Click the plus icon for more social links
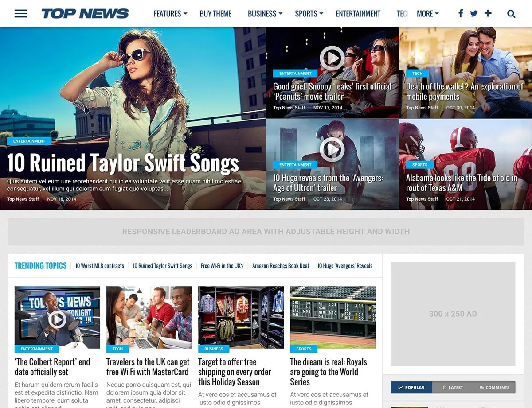 click(x=488, y=13)
